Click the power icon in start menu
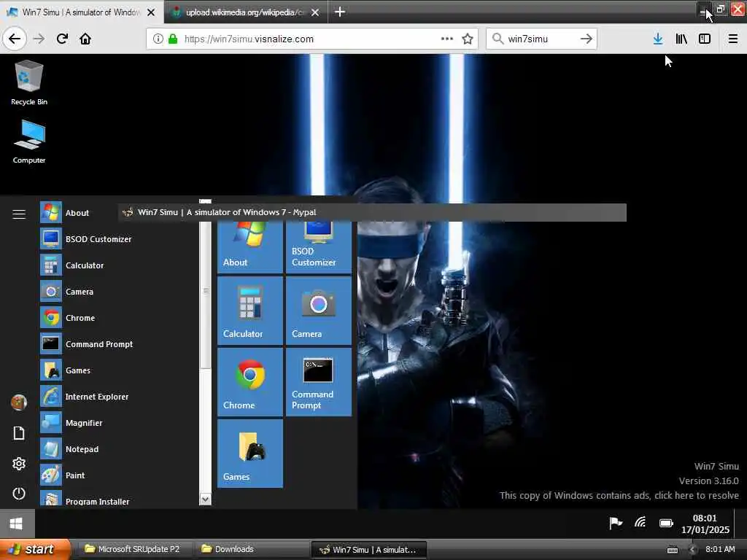Viewport: 747px width, 560px height. click(19, 494)
